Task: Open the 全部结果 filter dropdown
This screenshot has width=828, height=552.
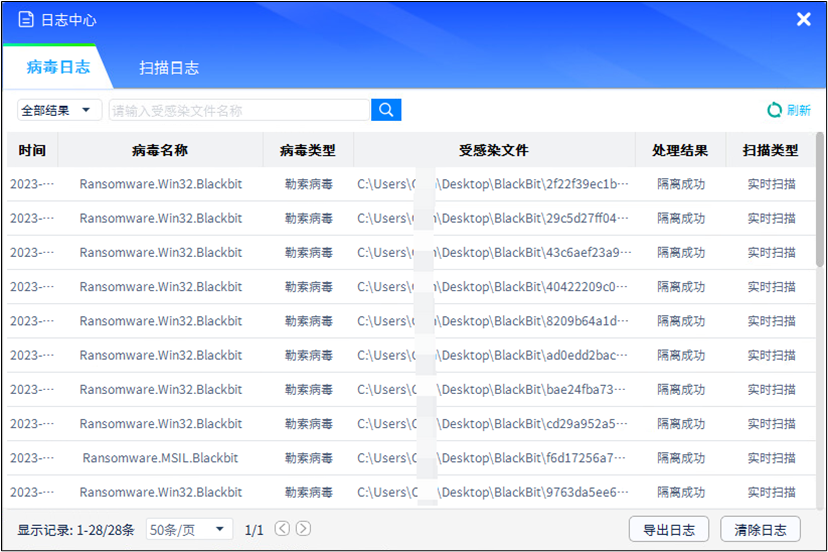Action: click(60, 110)
